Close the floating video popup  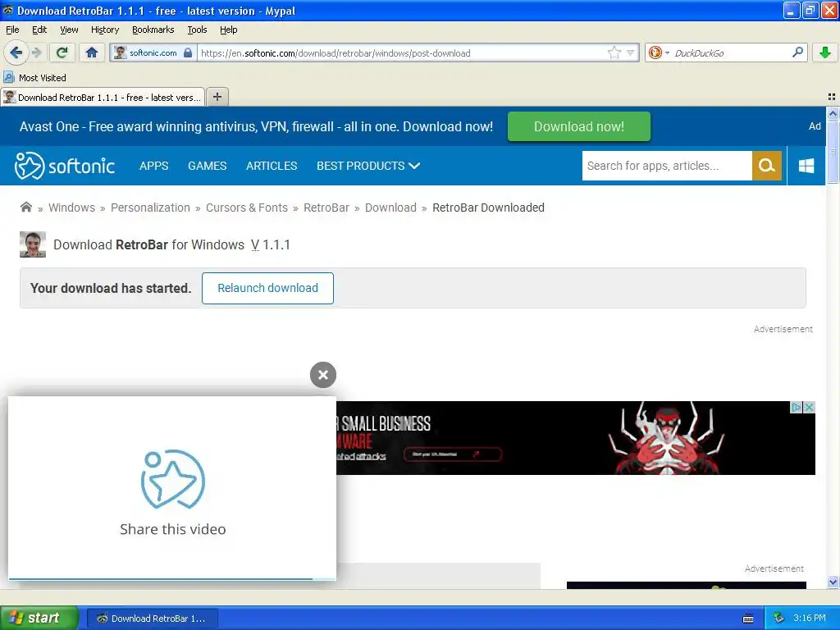(323, 375)
